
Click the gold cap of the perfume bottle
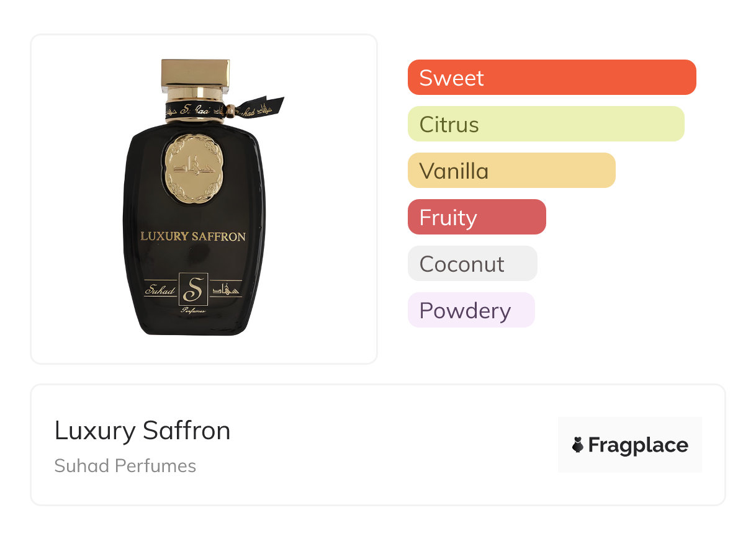pyautogui.click(x=196, y=73)
